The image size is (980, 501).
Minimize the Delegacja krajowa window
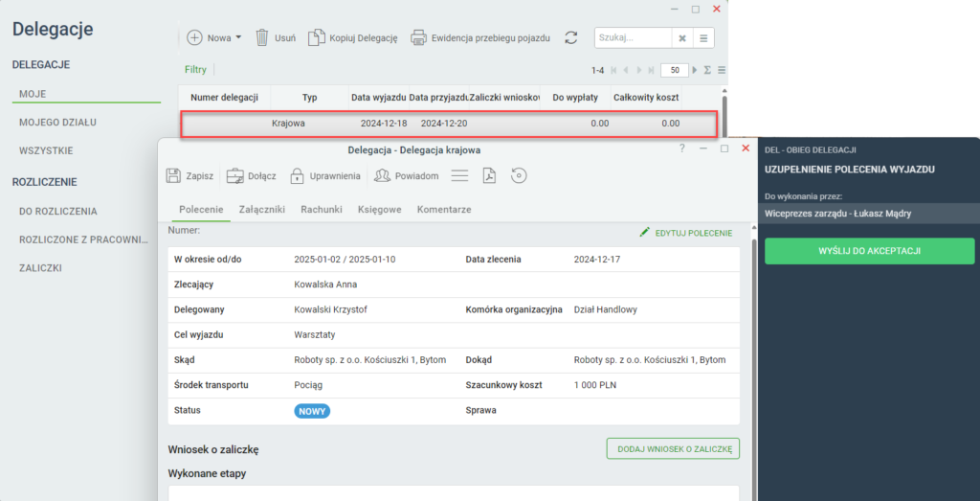(703, 148)
